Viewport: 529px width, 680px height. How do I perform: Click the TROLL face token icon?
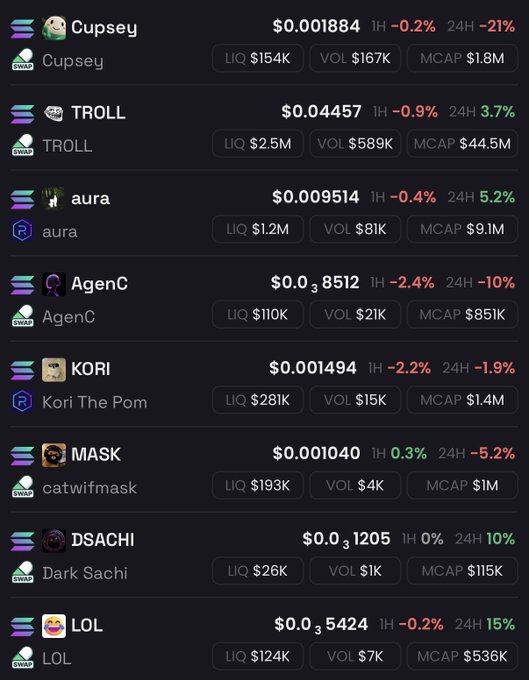54,114
